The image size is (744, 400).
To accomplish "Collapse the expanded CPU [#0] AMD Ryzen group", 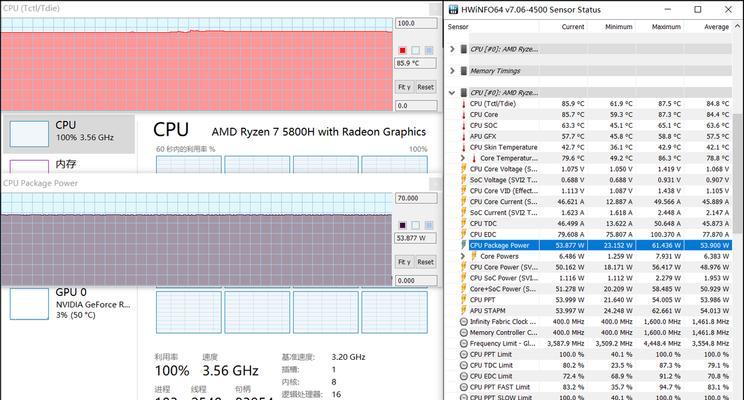I will point(452,93).
